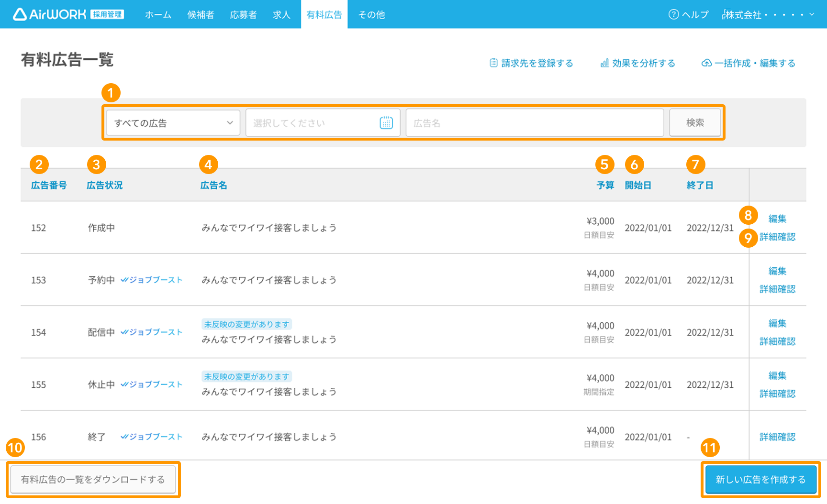Click 期間指定 label in row 155
This screenshot has width=827, height=504.
(x=599, y=392)
